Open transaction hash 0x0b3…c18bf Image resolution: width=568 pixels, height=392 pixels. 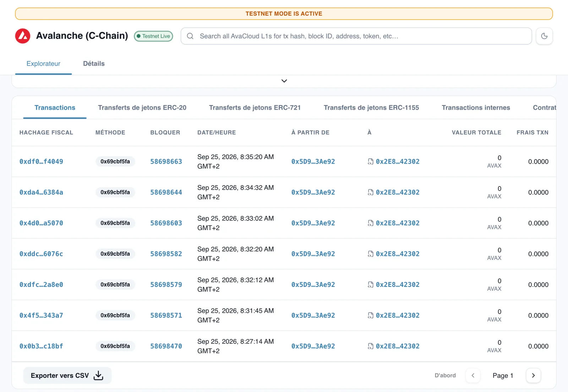(41, 346)
